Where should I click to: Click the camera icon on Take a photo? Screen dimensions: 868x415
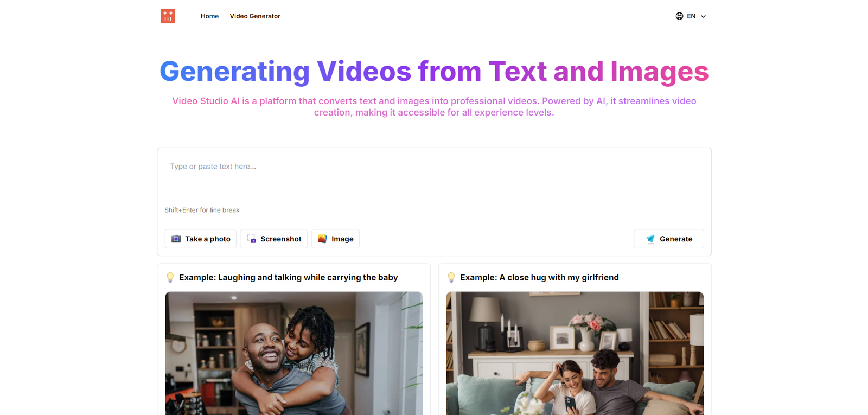tap(176, 239)
